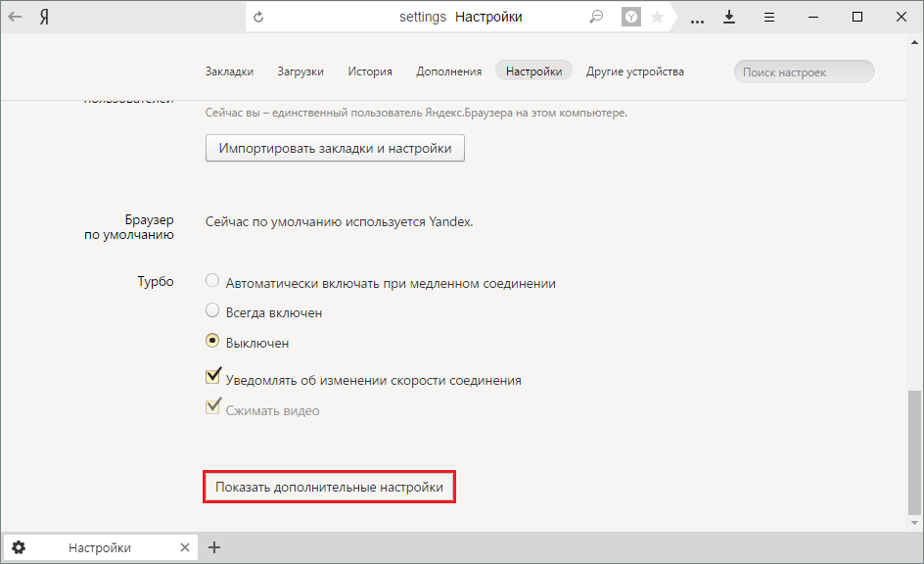Select the 'Всегда включен' Turbo option
The image size is (924, 564).
tap(212, 311)
